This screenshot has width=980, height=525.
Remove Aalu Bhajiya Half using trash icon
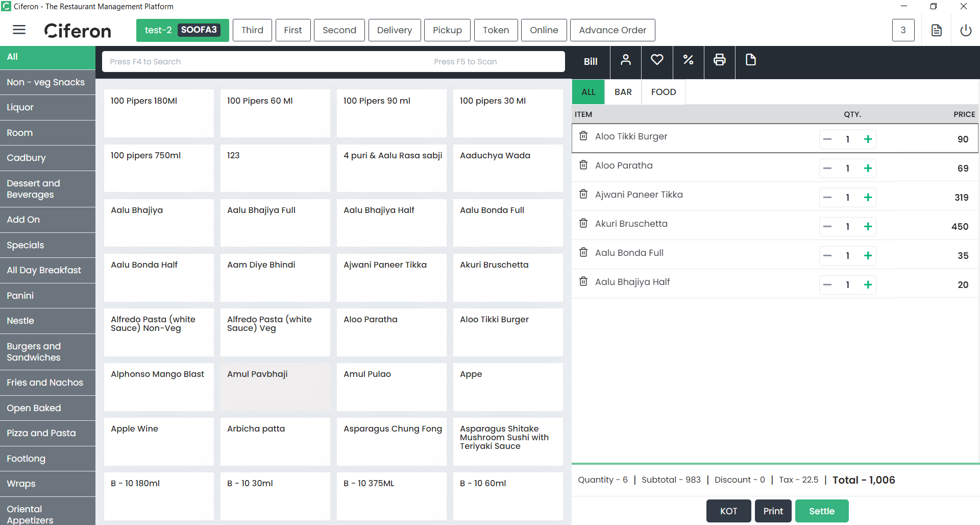(x=583, y=282)
